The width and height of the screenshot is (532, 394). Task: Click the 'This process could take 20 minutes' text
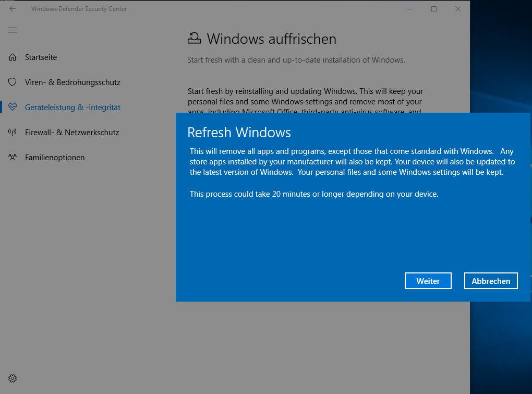pos(314,194)
